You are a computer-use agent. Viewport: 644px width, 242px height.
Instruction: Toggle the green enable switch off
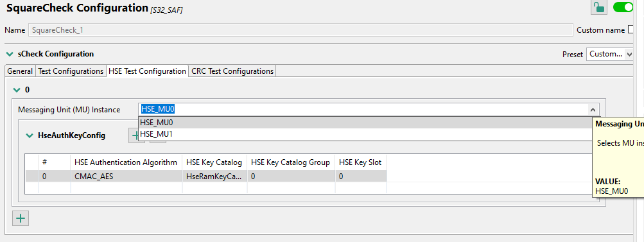click(623, 8)
